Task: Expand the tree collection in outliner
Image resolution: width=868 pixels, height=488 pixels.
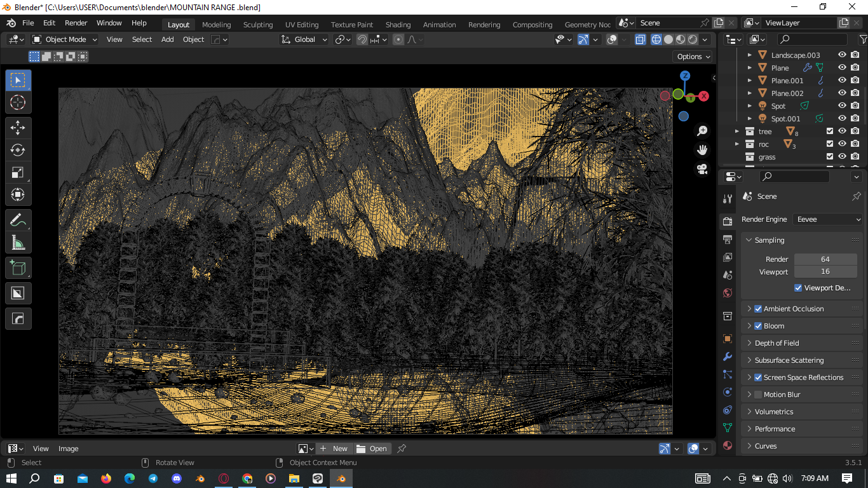Action: click(737, 132)
